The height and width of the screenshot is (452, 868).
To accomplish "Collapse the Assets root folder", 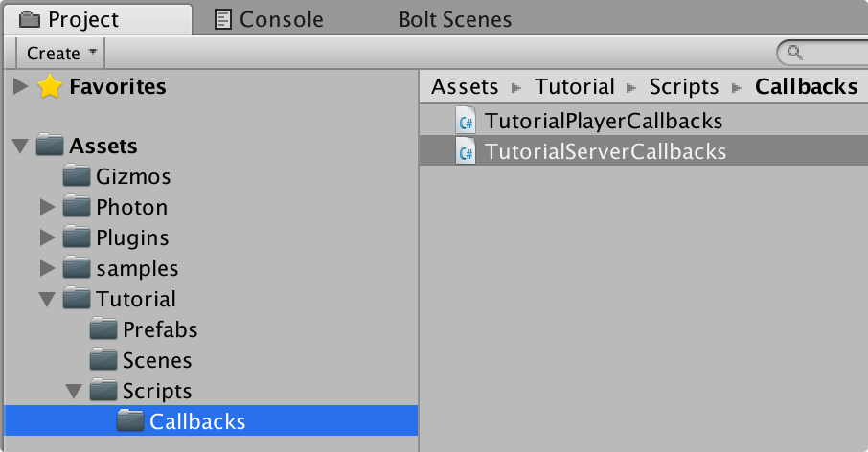I will pyautogui.click(x=20, y=147).
